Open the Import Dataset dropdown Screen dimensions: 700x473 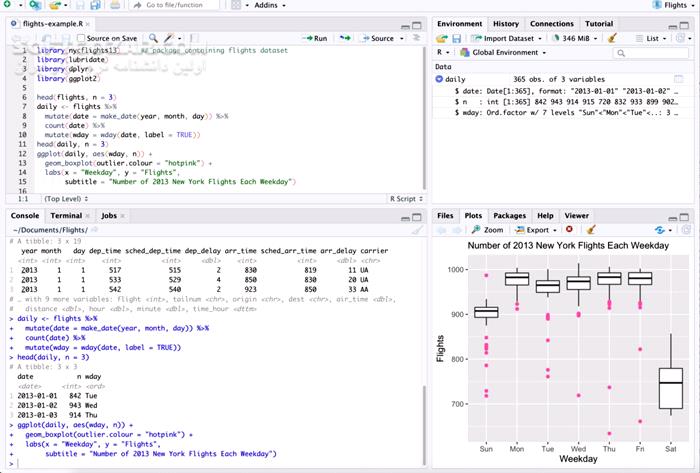pyautogui.click(x=507, y=38)
